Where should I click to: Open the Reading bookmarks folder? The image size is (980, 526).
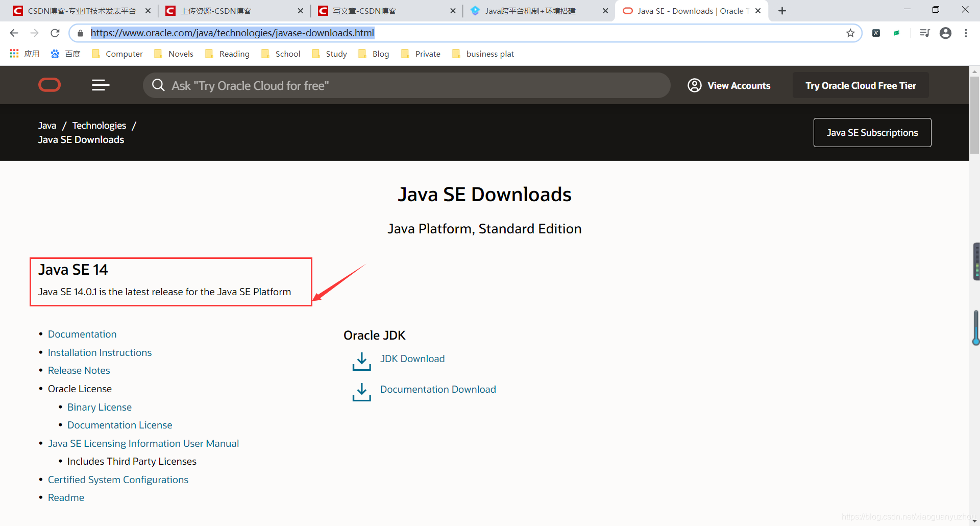228,54
